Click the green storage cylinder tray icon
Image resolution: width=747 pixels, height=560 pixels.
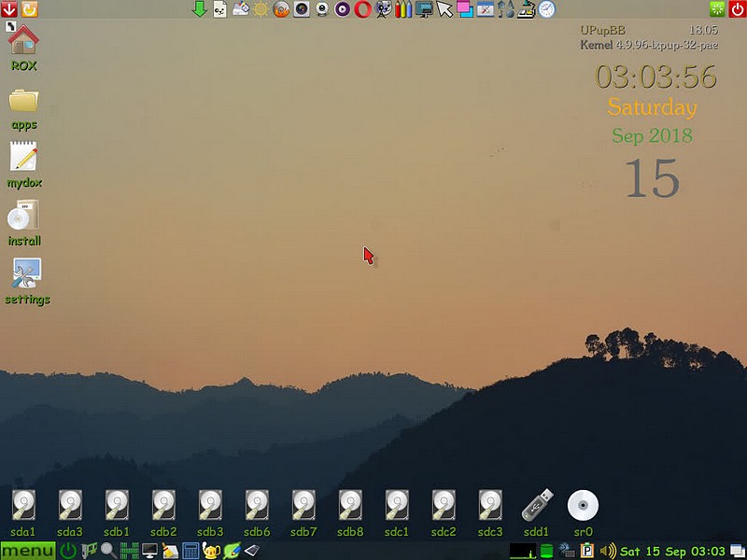coord(546,552)
